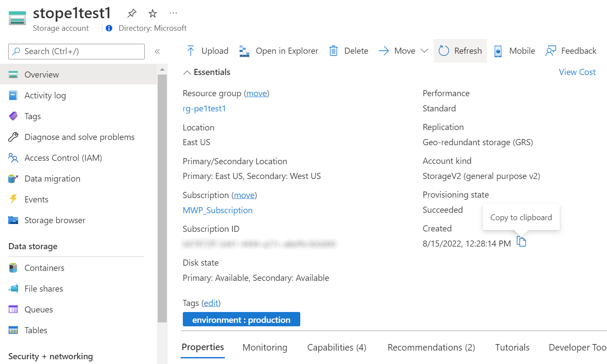Click the Access Control (IAM) icon
This screenshot has width=607, height=364.
[x=13, y=158]
